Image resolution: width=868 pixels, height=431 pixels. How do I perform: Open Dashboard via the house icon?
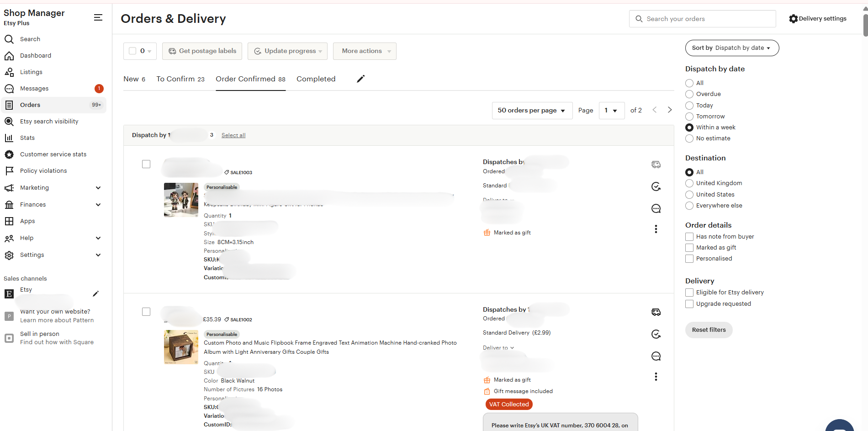tap(9, 56)
